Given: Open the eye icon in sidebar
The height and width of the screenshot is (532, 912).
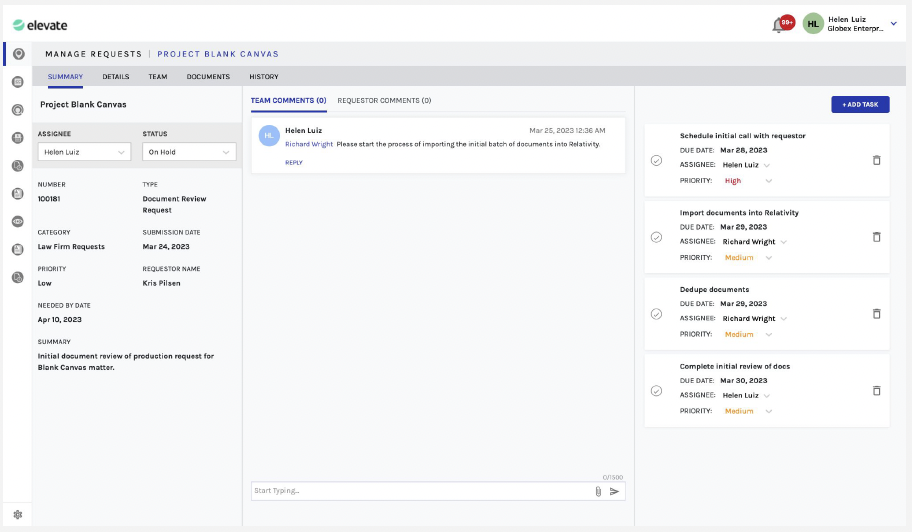Looking at the screenshot, I should click(18, 222).
